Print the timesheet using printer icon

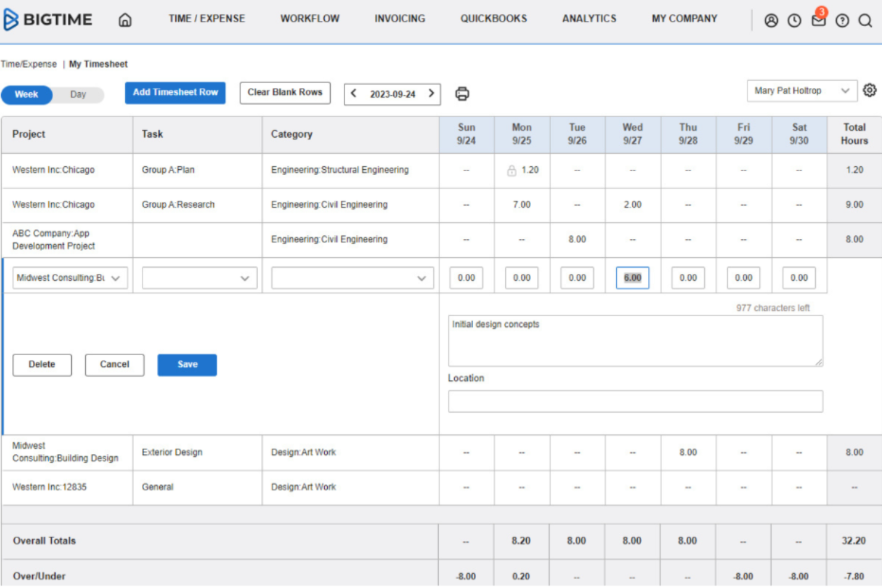point(462,94)
